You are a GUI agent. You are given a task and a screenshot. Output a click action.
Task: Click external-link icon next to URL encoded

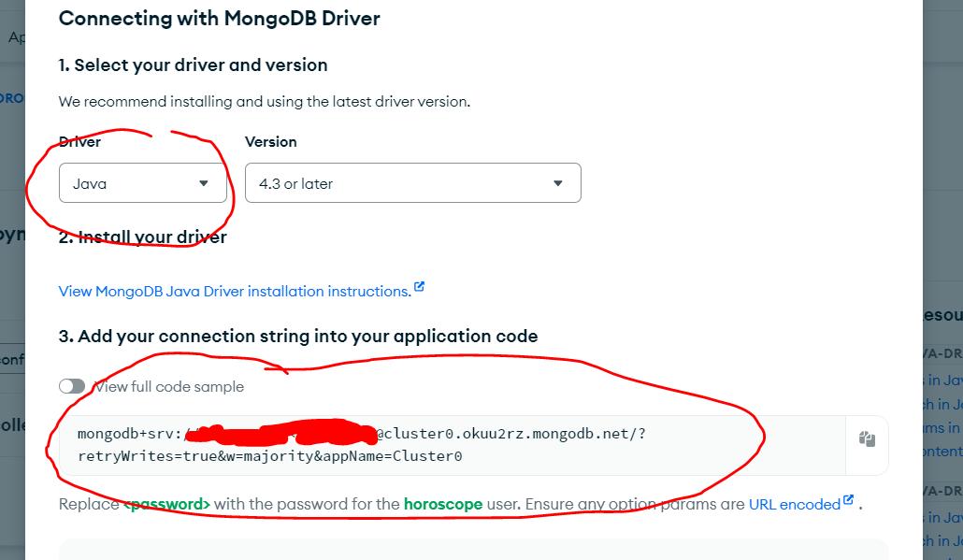(x=848, y=499)
